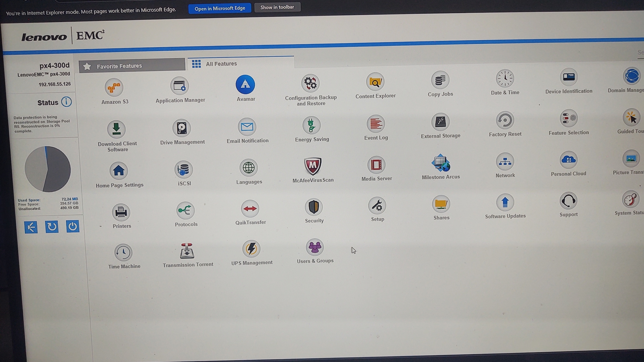This screenshot has height=362, width=644.
Task: Open the Amazon S3 feature
Action: (114, 88)
